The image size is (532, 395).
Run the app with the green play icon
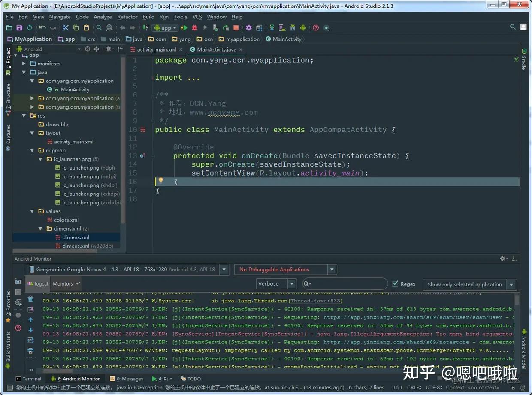pyautogui.click(x=184, y=28)
